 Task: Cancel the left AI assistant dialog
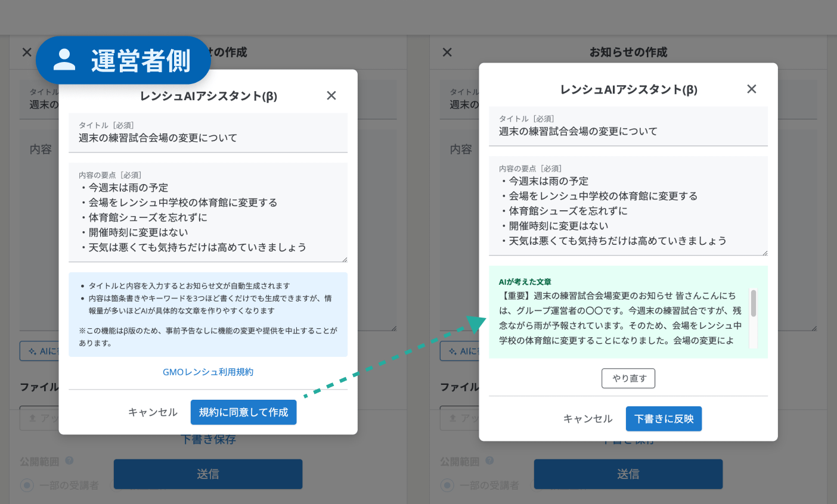click(x=153, y=412)
